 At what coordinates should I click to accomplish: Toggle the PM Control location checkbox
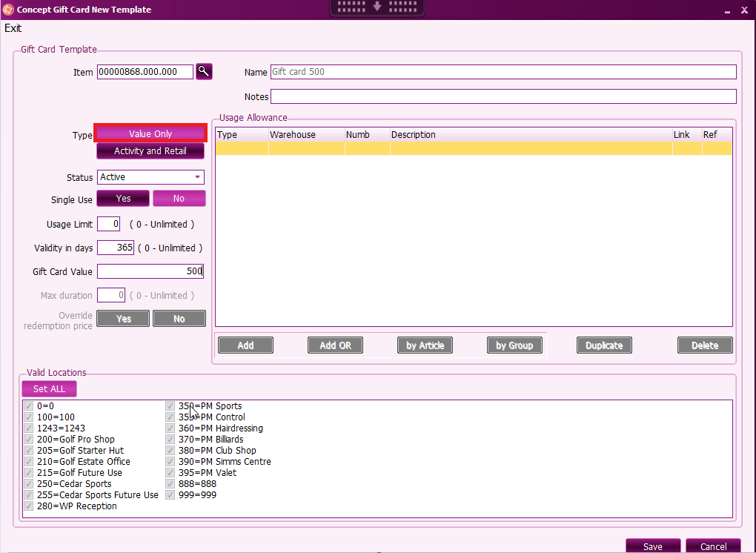point(170,417)
